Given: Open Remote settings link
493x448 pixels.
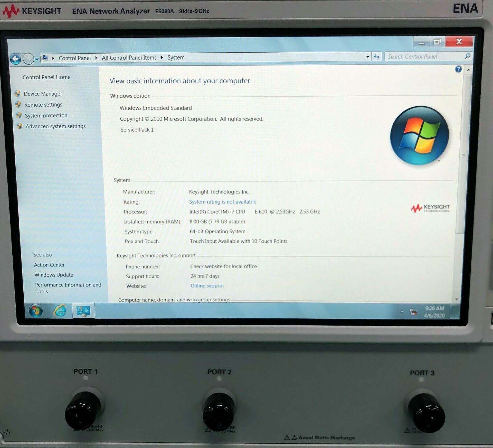Looking at the screenshot, I should 43,104.
